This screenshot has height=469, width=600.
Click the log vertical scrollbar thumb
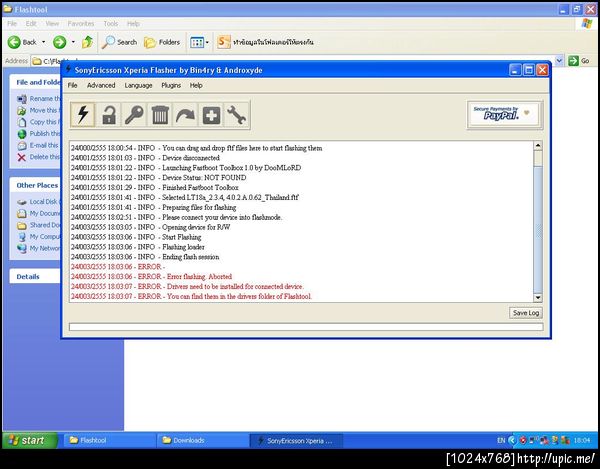coord(538,230)
